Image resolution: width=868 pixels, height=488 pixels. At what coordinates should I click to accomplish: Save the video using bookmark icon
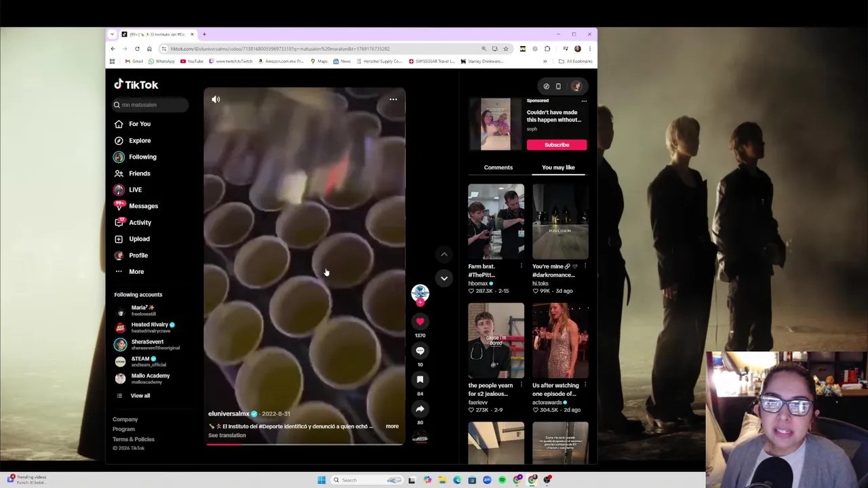pos(420,380)
